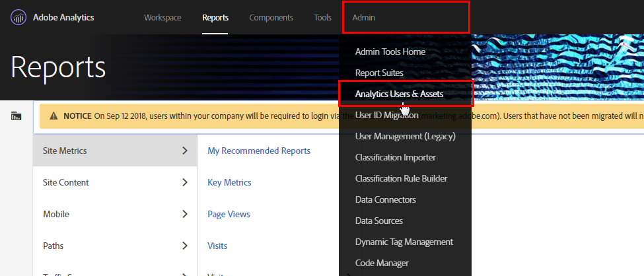Image resolution: width=644 pixels, height=276 pixels.
Task: Select Data Connectors menu entry
Action: click(386, 199)
